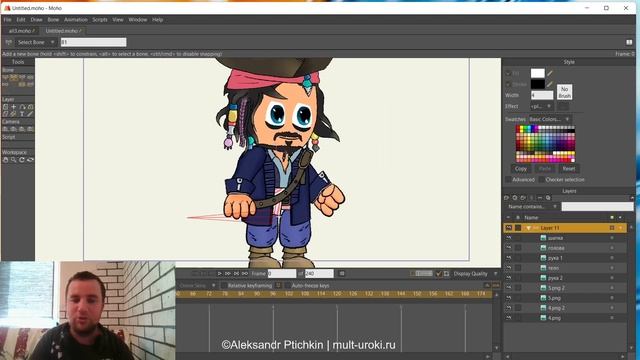This screenshot has width=640, height=360.
Task: Open the Bone menu
Action: 53,20
